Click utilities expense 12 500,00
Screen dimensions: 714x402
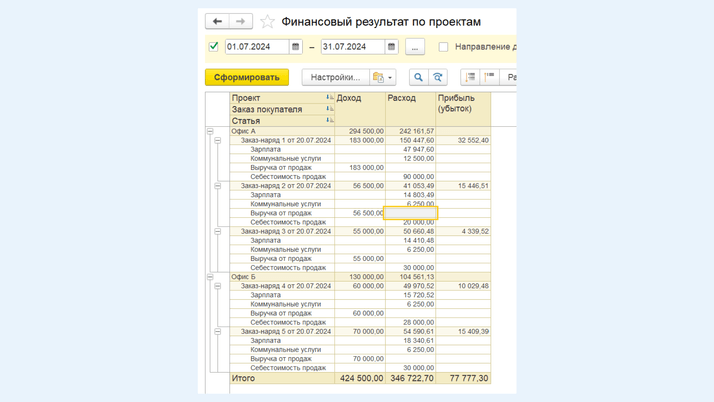(x=418, y=158)
